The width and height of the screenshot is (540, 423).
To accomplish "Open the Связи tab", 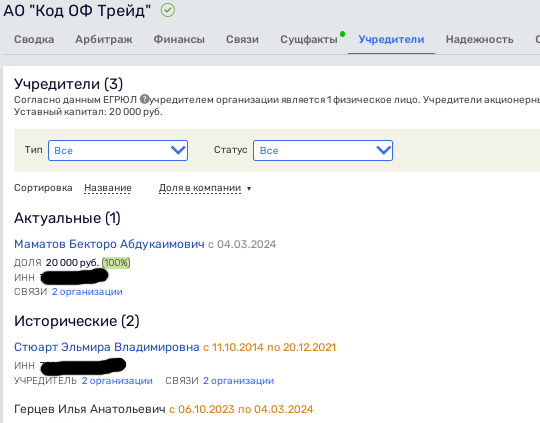I will coord(242,39).
